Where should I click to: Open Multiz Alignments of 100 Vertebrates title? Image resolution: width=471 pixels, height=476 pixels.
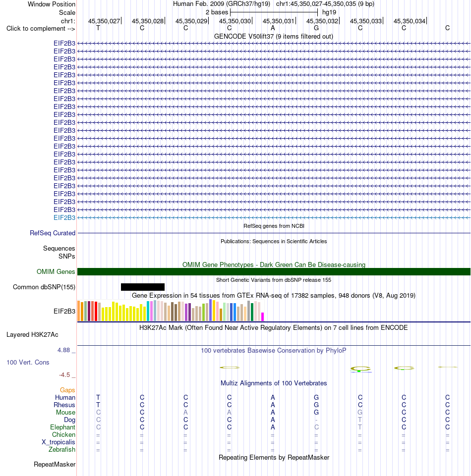click(x=274, y=383)
